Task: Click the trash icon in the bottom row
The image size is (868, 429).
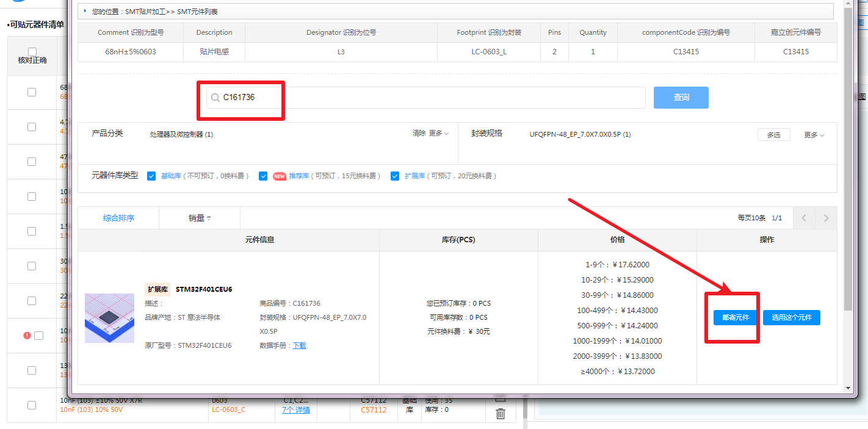Action: click(501, 414)
